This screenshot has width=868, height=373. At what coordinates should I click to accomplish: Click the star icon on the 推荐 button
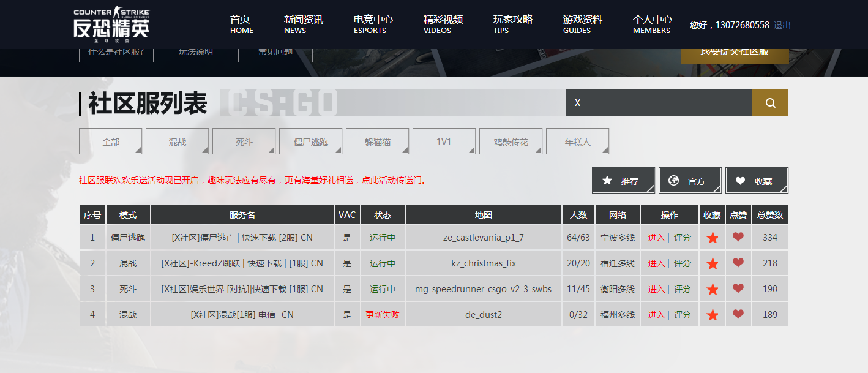607,180
